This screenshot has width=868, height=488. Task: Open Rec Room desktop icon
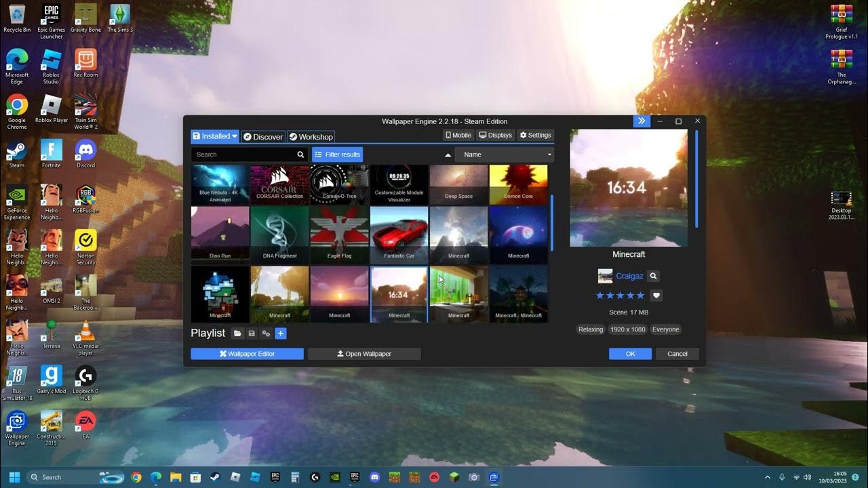85,63
